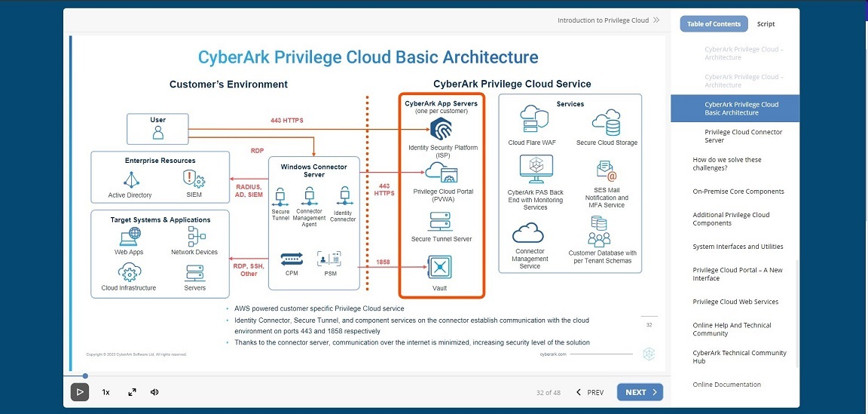Click the SES Mail Notification icon
This screenshot has height=414, width=868.
(607, 171)
